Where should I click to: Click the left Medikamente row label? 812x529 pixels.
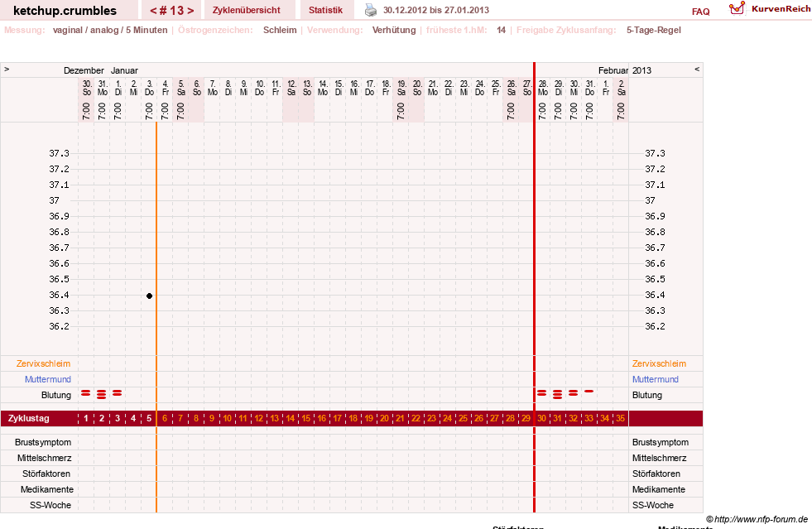(x=47, y=489)
